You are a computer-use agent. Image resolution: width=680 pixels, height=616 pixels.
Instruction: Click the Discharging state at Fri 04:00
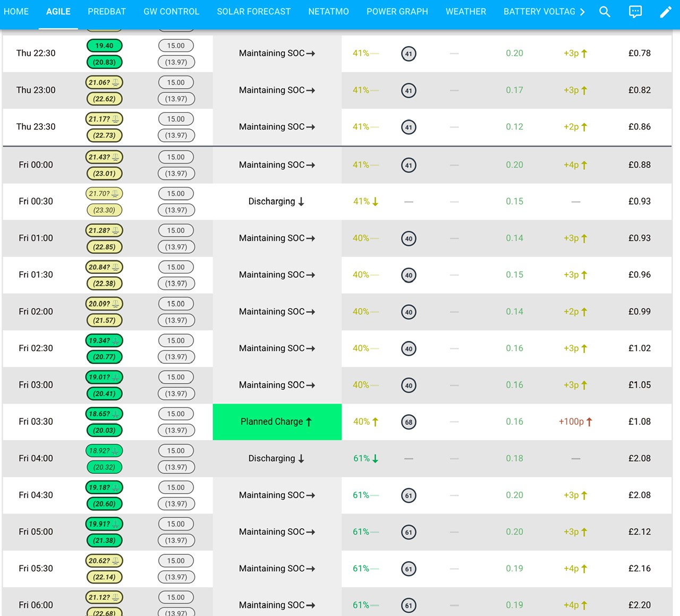[x=276, y=458]
